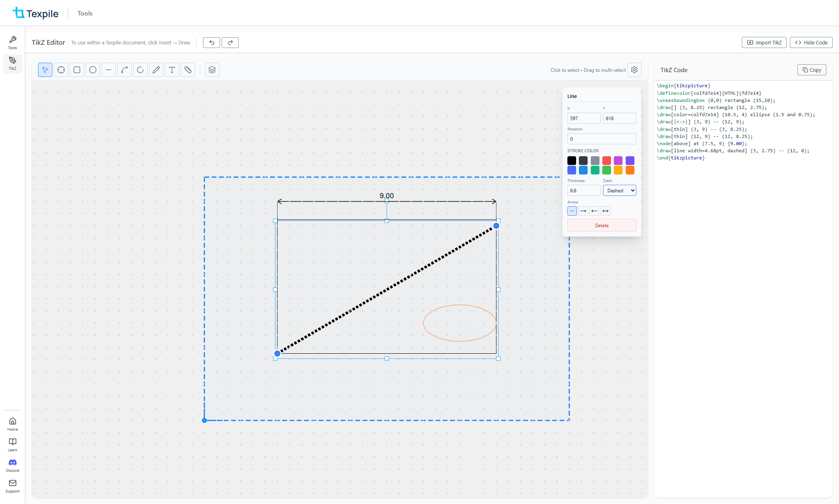The image size is (839, 504).
Task: Open the layers panel icon
Action: click(x=212, y=70)
